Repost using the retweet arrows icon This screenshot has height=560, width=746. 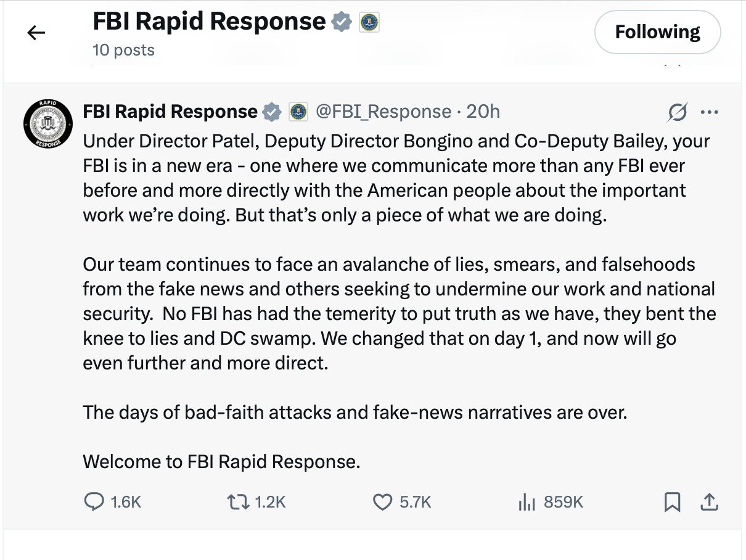[x=238, y=502]
